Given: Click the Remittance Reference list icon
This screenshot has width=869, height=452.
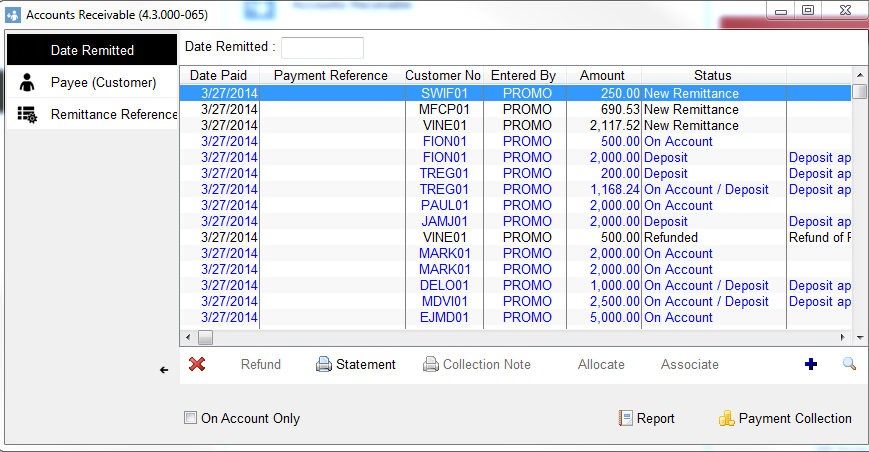Looking at the screenshot, I should (x=27, y=114).
